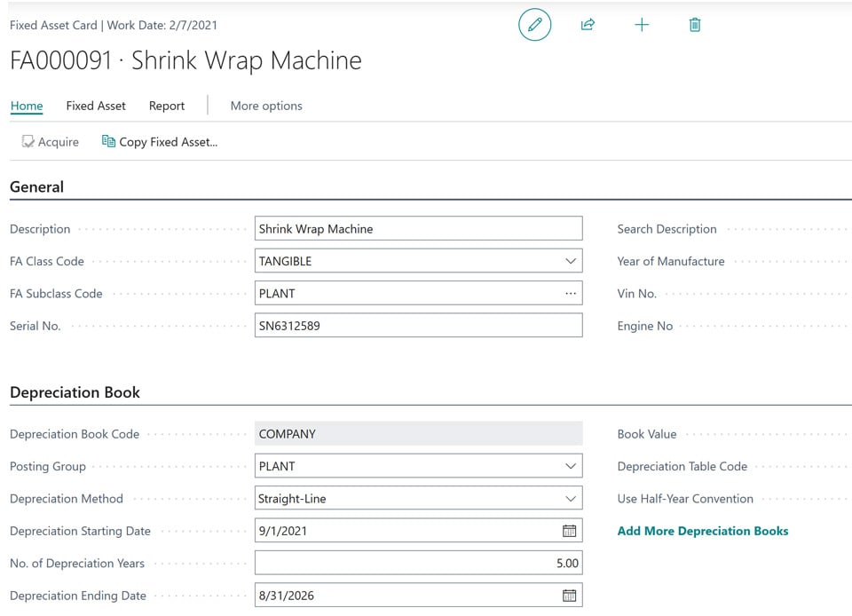Click the Depreciation Table Code label

[x=682, y=466]
